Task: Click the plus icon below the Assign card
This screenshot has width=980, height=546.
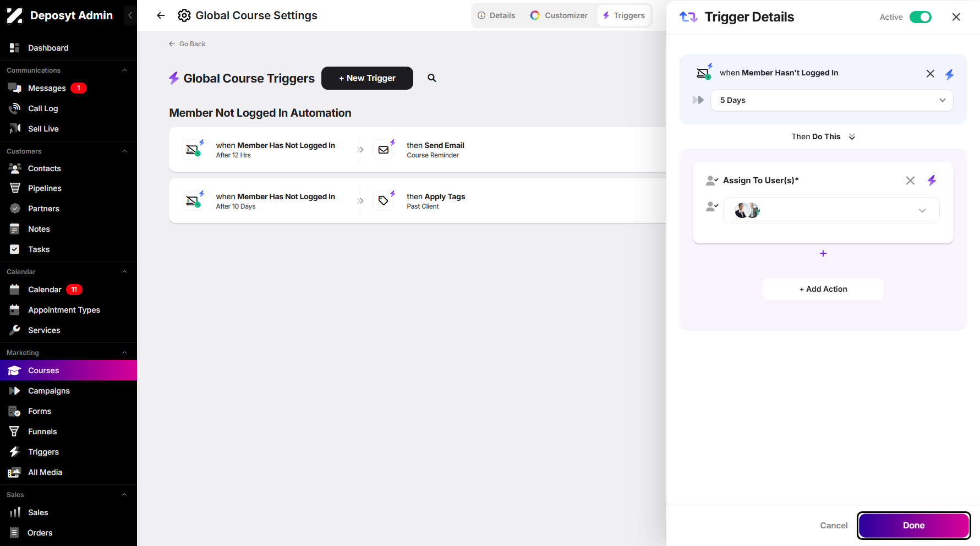Action: (x=823, y=253)
